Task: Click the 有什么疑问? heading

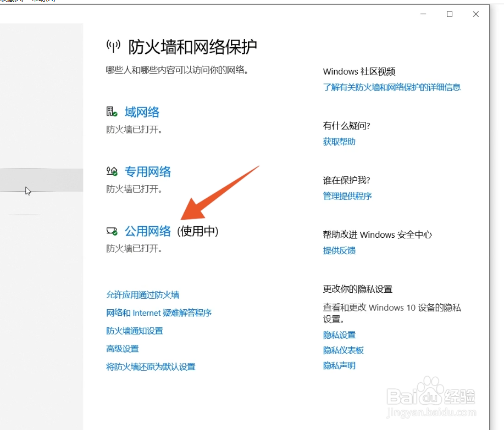Action: (x=346, y=126)
